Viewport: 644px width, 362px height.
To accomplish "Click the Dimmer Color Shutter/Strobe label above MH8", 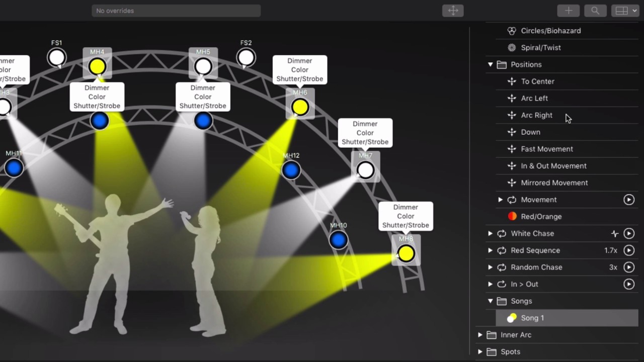I will pos(406,216).
